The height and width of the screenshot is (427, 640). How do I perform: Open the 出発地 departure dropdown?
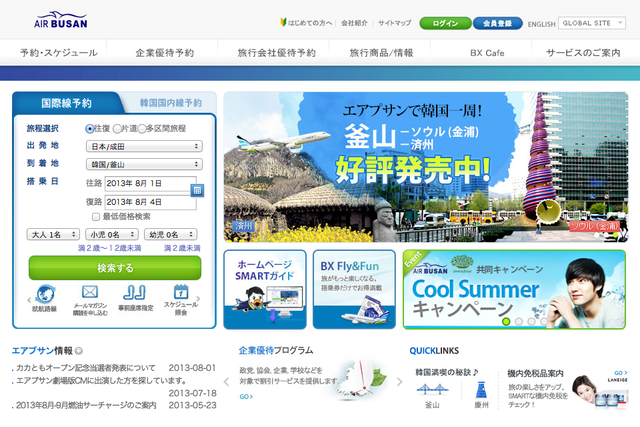point(144,146)
